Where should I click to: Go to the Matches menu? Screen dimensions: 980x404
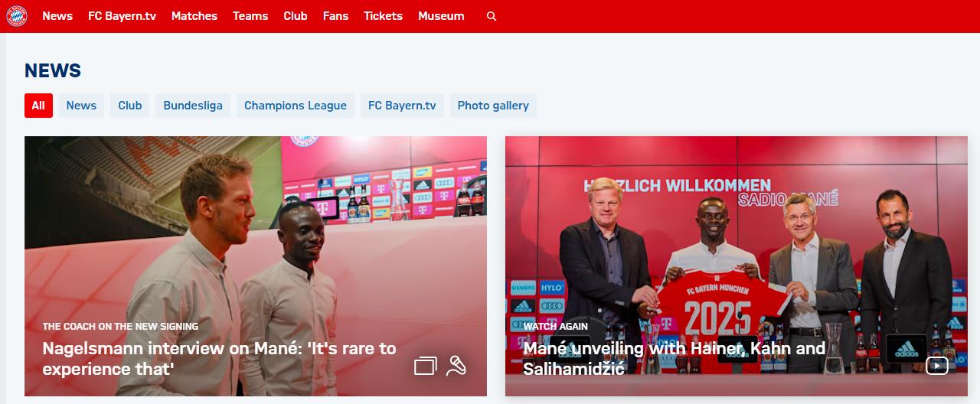(194, 16)
